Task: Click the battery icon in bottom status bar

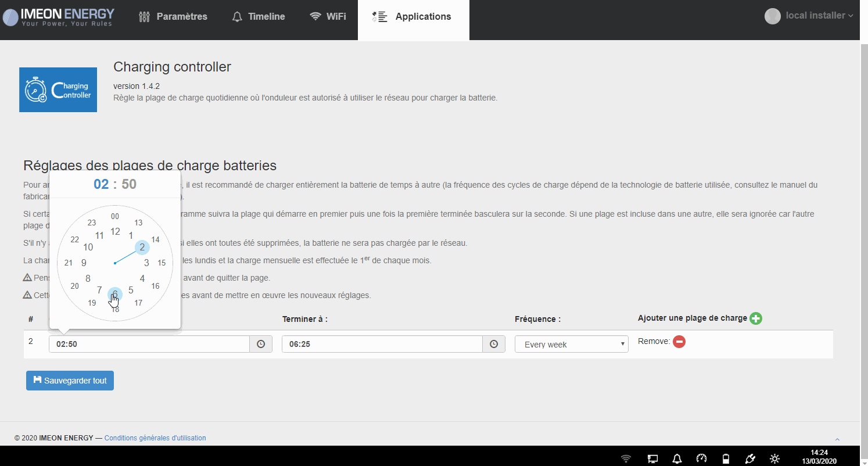Action: [725, 458]
